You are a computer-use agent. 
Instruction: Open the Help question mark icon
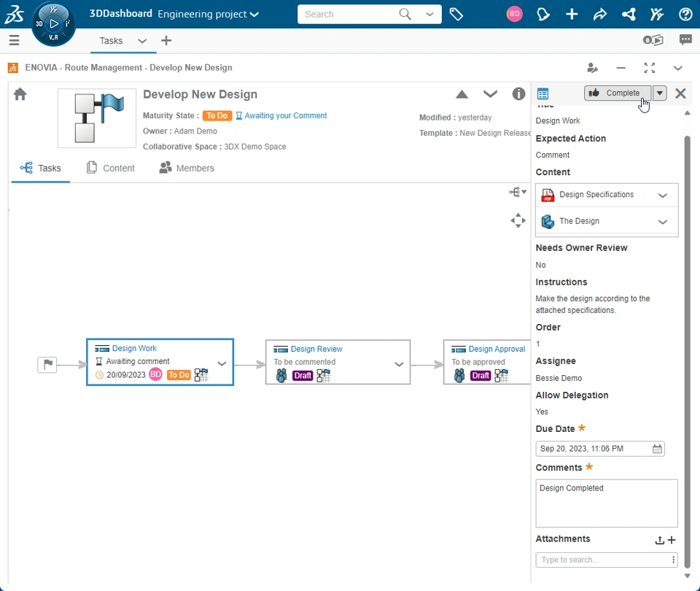685,15
